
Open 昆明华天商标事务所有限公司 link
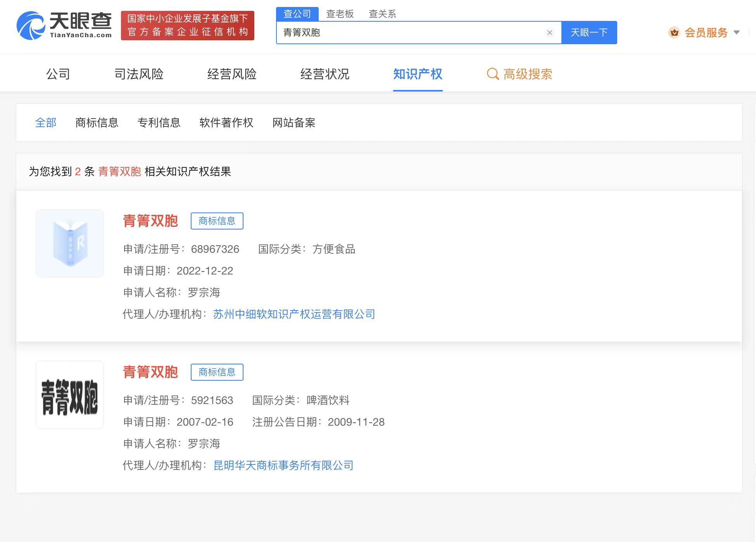click(283, 465)
